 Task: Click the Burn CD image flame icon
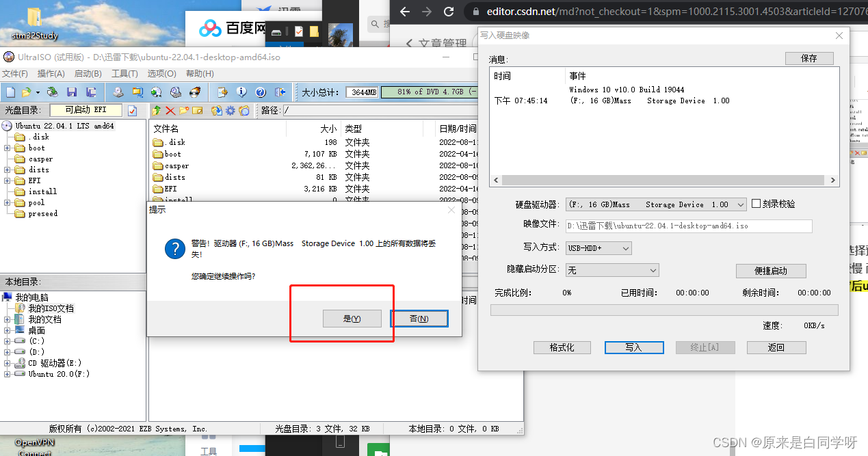[195, 92]
